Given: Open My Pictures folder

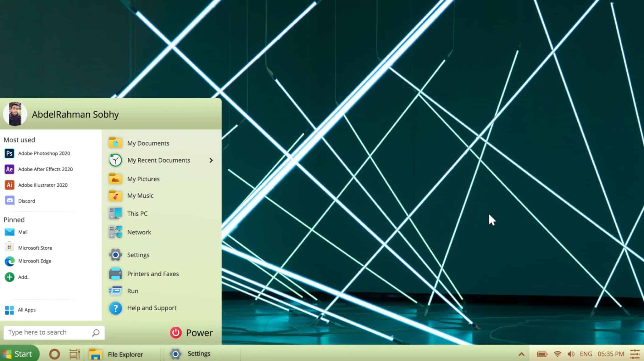Looking at the screenshot, I should pos(143,179).
